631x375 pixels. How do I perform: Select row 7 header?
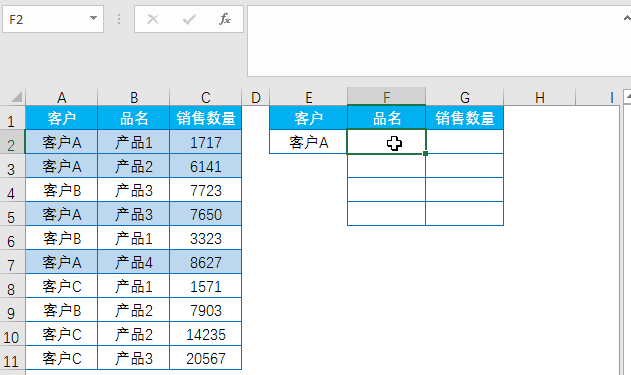11,262
